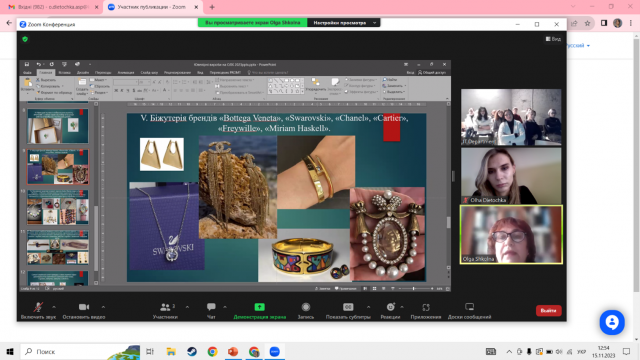640x360 pixels.
Task: Select the IT Department video tile
Action: point(511,118)
